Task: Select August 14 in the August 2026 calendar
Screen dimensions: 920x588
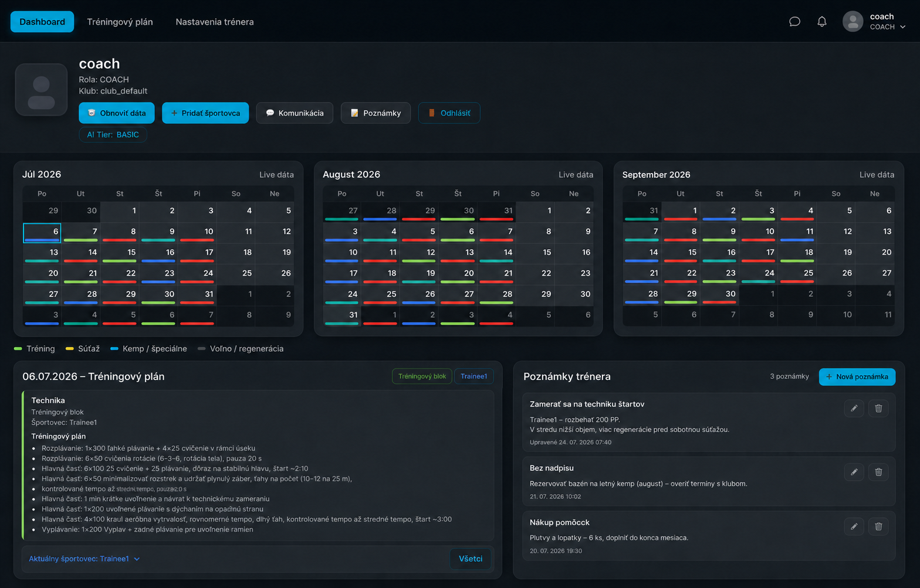Action: tap(496, 254)
